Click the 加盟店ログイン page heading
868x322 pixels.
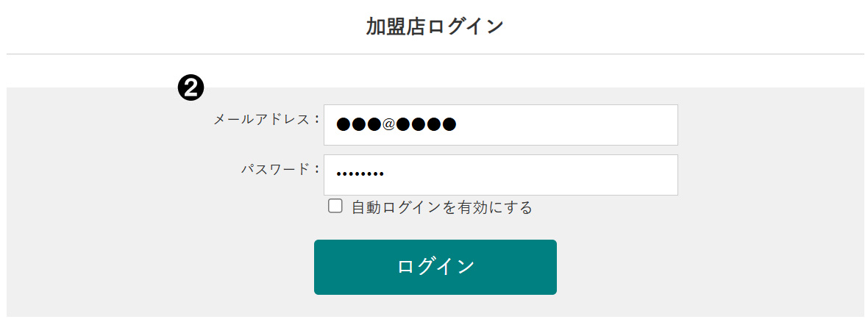(x=435, y=26)
